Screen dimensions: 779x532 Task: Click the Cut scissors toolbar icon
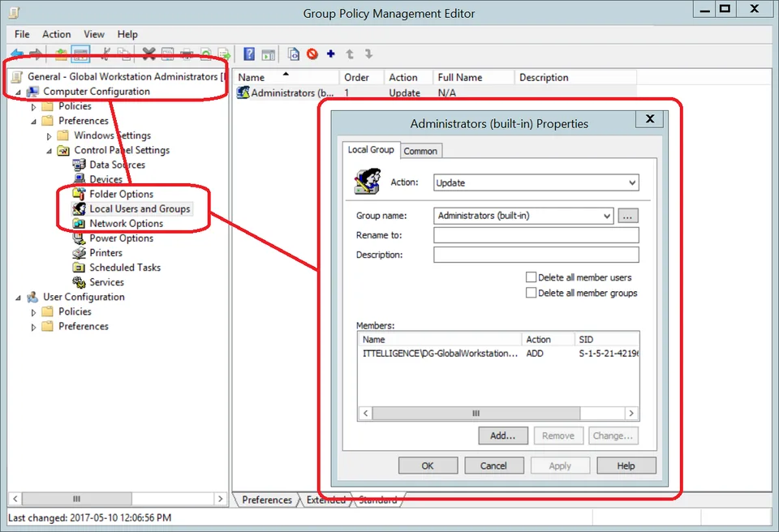point(105,54)
